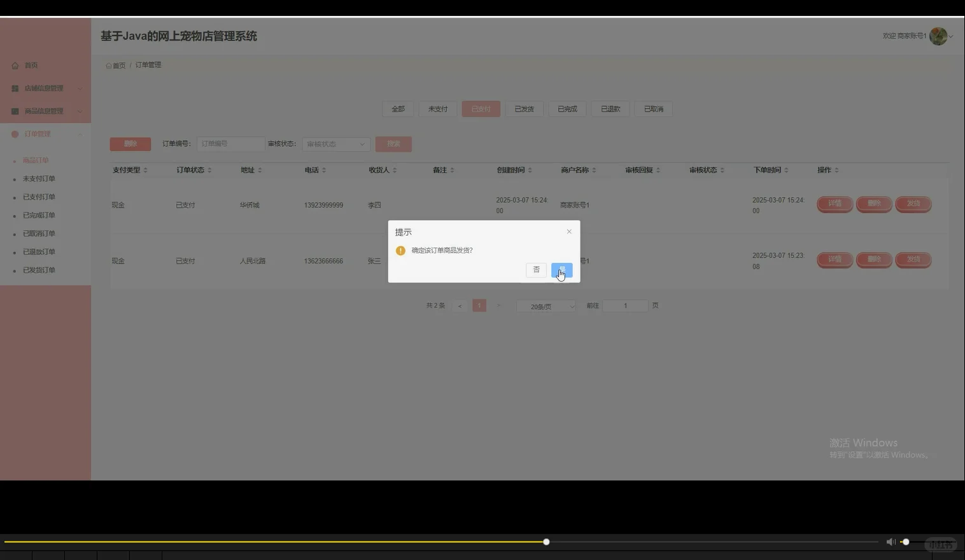Sort by the 地址 column sort icon
Viewport: 965px width, 560px height.
click(x=260, y=170)
